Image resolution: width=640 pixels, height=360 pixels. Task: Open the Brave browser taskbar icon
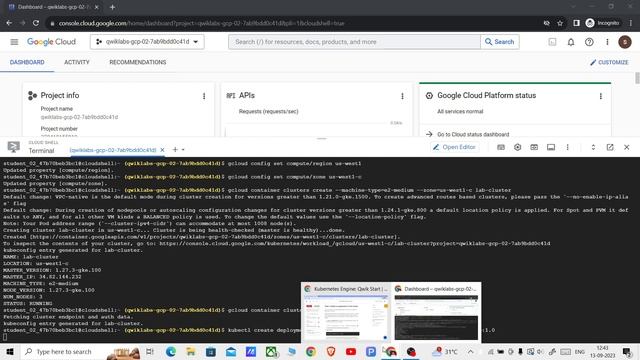pyautogui.click(x=331, y=351)
